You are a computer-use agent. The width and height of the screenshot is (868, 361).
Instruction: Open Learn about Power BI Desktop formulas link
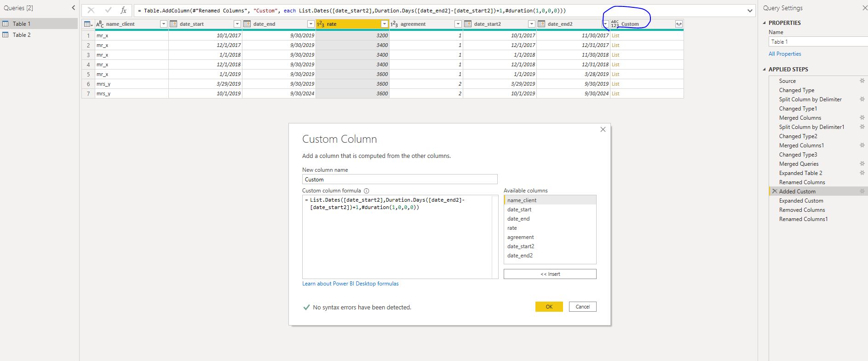coord(350,284)
